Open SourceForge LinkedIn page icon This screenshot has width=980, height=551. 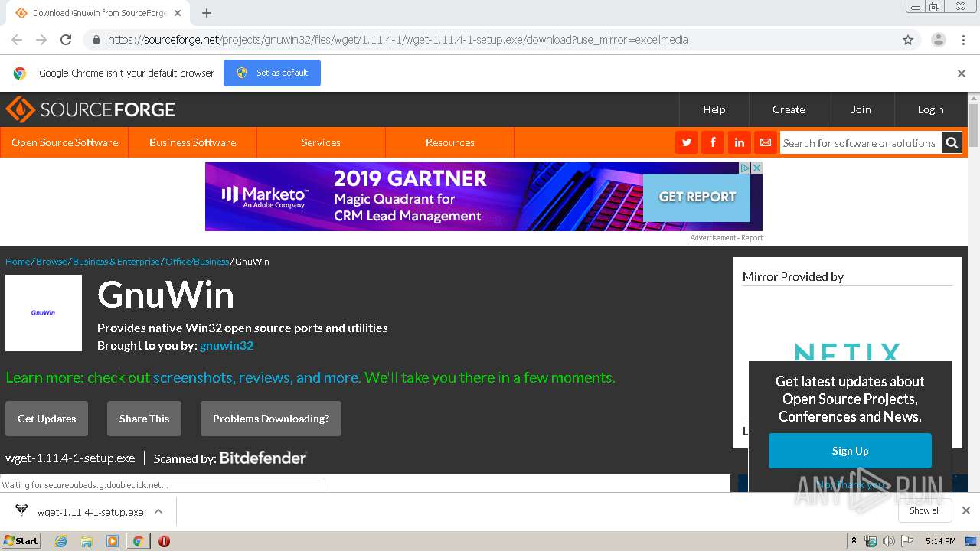click(739, 142)
